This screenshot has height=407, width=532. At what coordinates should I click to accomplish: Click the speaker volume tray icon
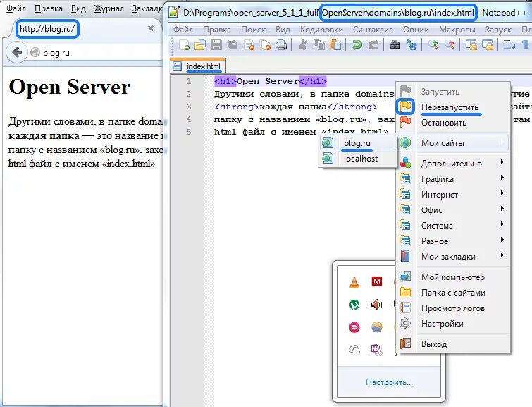coord(376,305)
